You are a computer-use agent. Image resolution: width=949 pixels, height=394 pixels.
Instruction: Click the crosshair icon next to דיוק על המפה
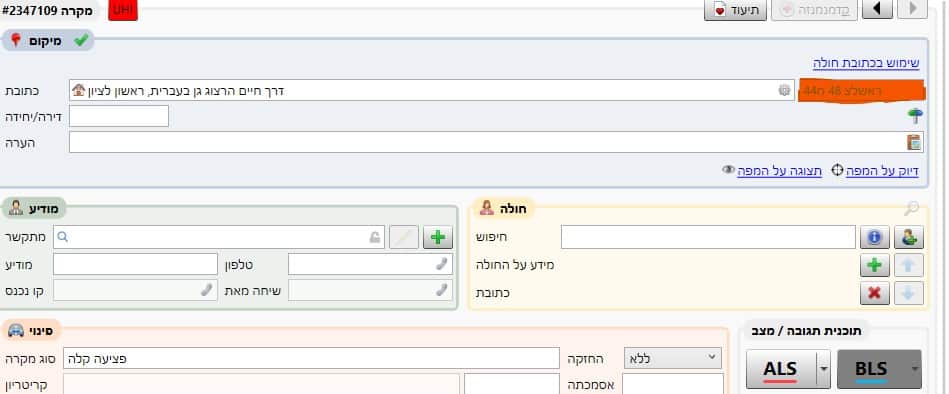(x=837, y=171)
